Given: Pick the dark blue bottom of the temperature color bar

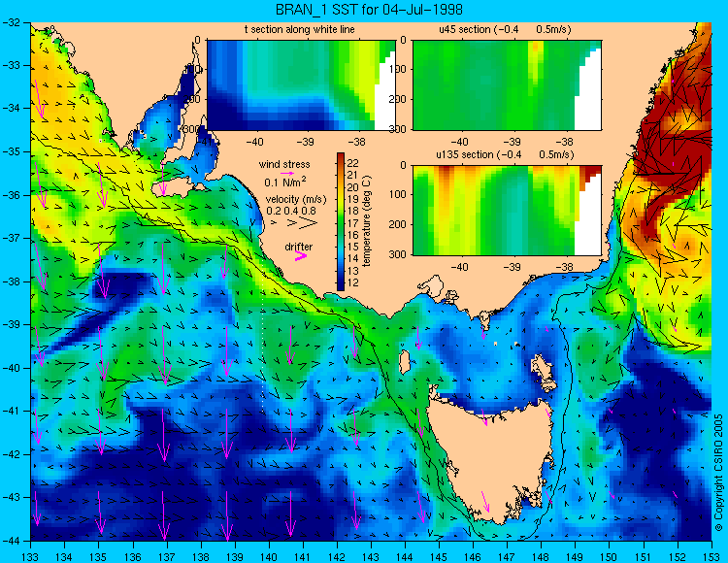Looking at the screenshot, I should [341, 286].
